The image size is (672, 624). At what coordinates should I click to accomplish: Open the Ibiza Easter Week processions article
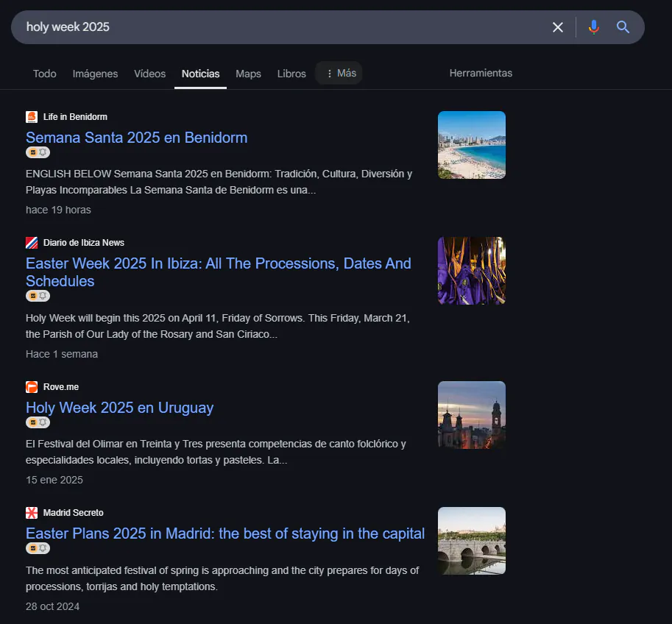[218, 272]
